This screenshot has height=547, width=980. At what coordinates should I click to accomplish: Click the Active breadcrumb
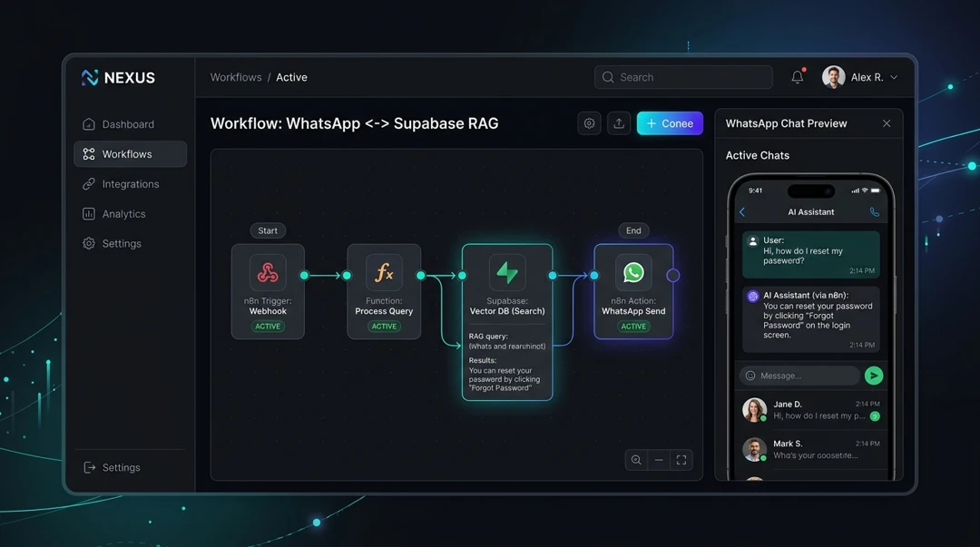tap(292, 77)
